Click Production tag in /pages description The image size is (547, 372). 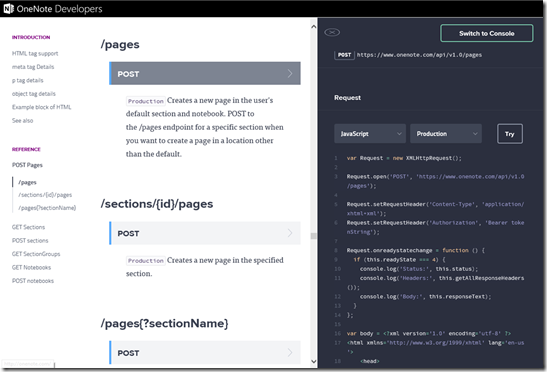coord(145,101)
